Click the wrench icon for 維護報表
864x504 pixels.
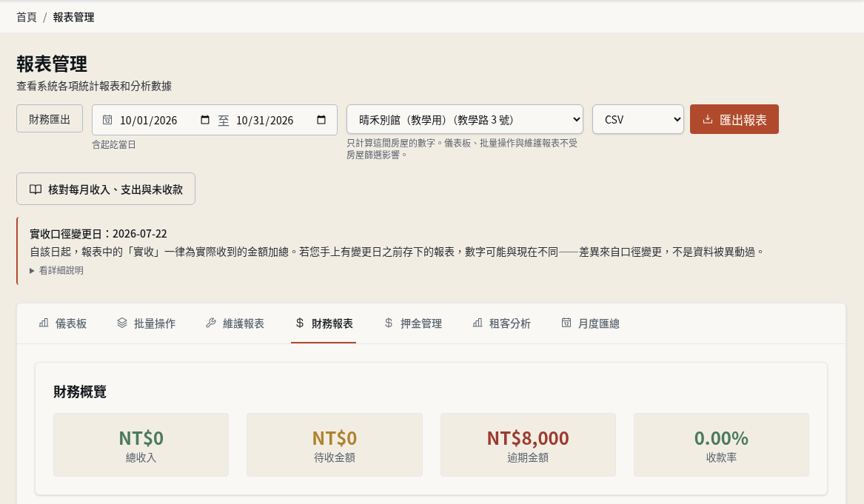pyautogui.click(x=211, y=323)
